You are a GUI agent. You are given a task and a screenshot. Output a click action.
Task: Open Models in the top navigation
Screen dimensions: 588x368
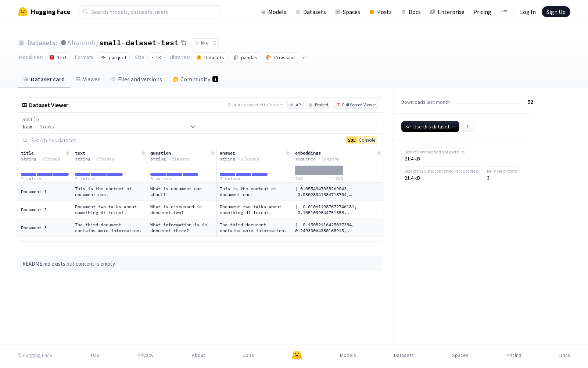click(273, 12)
